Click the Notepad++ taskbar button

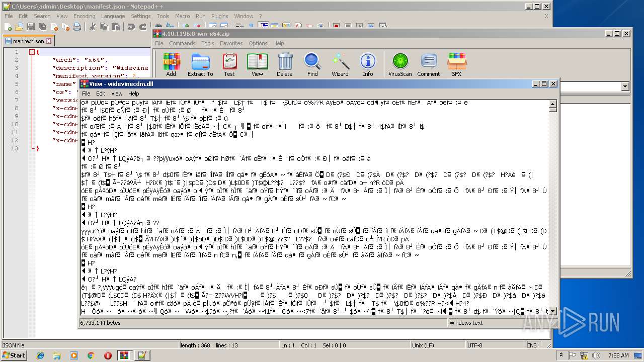point(142,355)
